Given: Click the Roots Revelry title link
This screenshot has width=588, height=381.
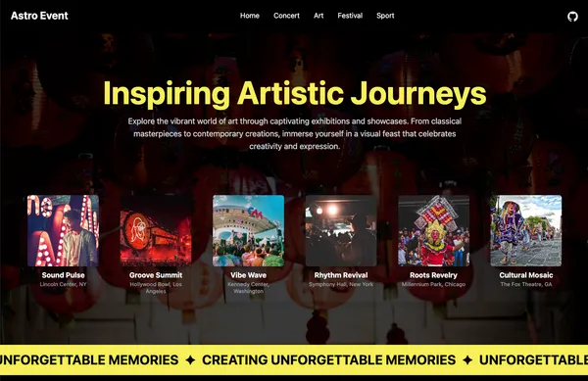Looking at the screenshot, I should pos(433,275).
